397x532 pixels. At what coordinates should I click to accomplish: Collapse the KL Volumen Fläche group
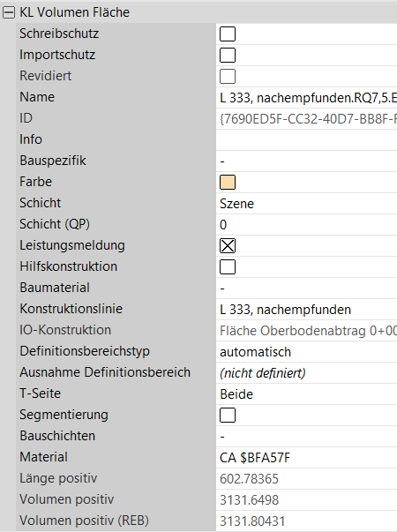9,12
